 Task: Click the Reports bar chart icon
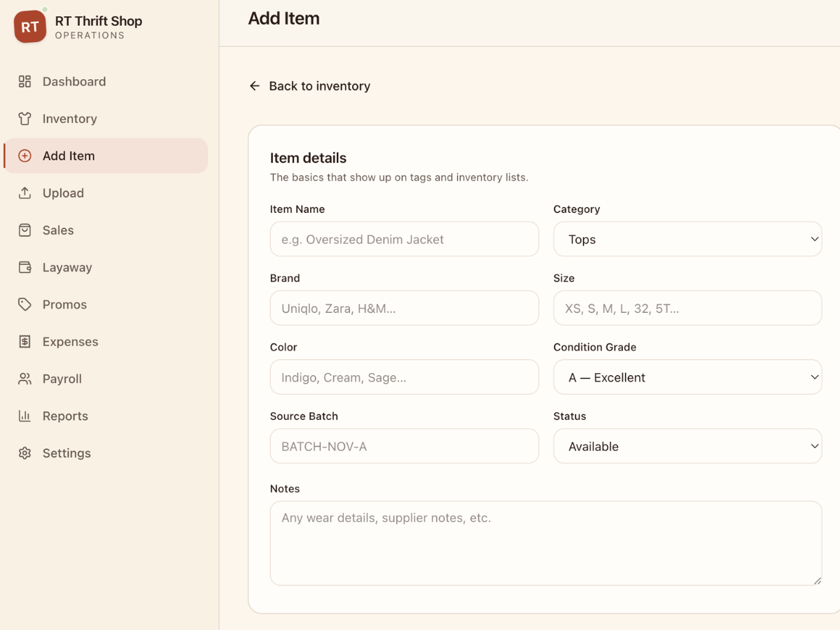(24, 416)
